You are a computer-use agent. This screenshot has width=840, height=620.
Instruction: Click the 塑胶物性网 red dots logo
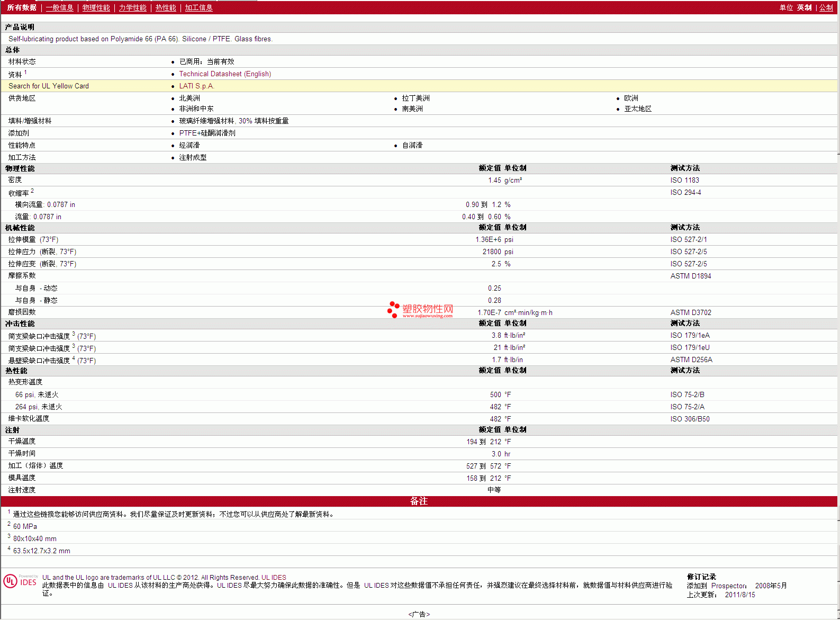point(393,309)
